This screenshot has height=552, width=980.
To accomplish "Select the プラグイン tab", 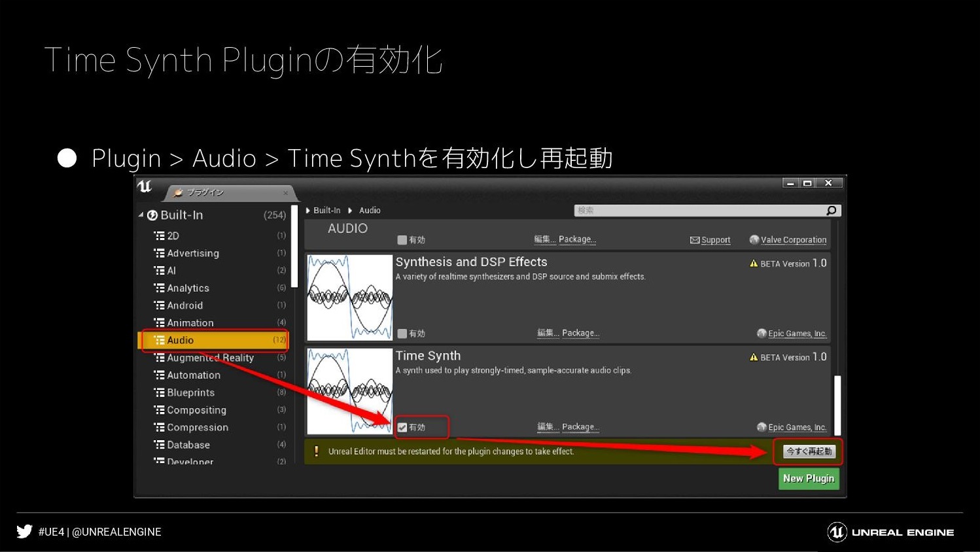I will pyautogui.click(x=231, y=192).
